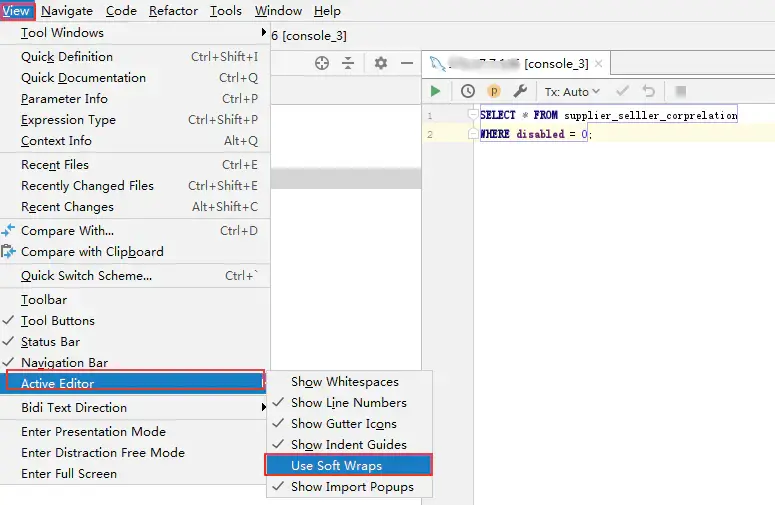Image resolution: width=775 pixels, height=505 pixels.
Task: Select Quick Definition menu item
Action: click(x=134, y=56)
